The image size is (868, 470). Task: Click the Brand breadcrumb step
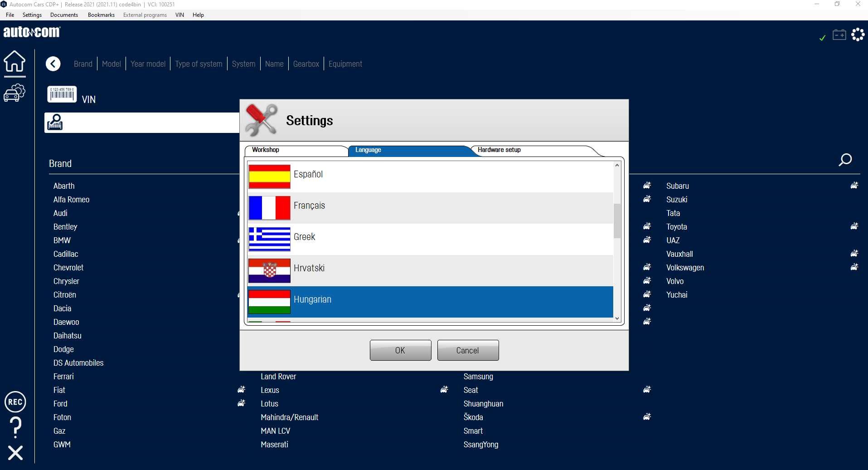click(x=83, y=64)
